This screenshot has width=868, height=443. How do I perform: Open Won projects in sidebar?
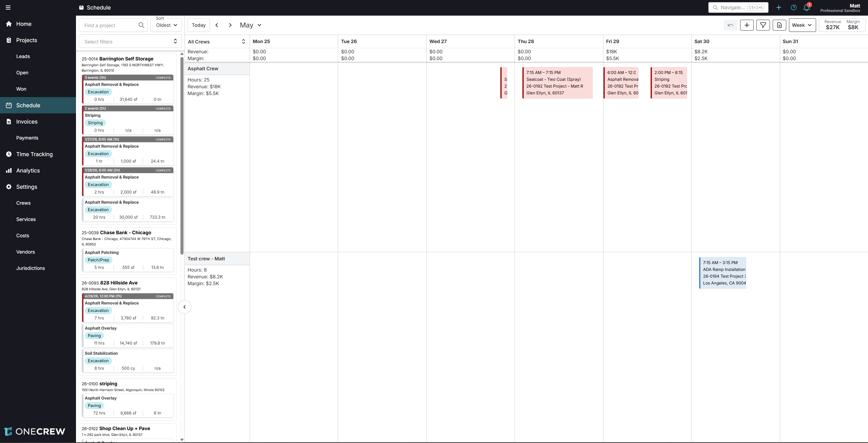coord(21,89)
